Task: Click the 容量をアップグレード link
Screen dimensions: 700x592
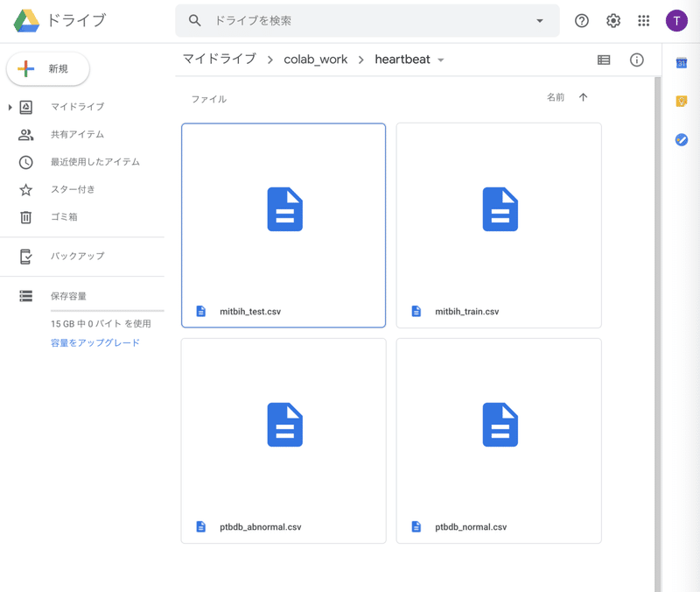Action: 94,342
